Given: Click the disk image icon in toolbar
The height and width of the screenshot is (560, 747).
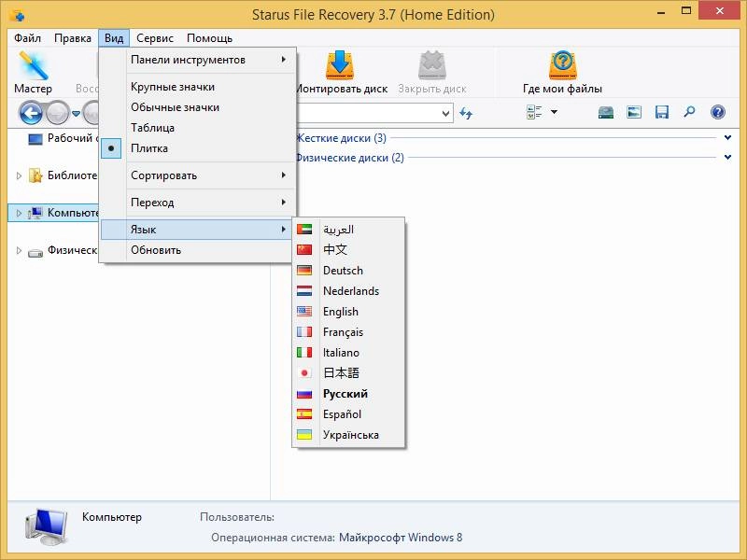Looking at the screenshot, I should point(634,112).
